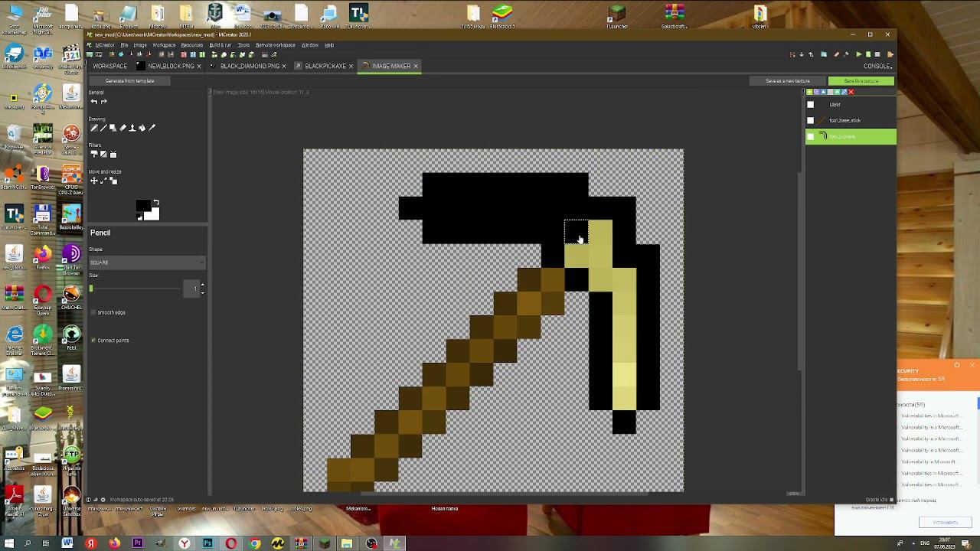Click the pencil Size stepper arrows
The image size is (980, 551).
202,289
